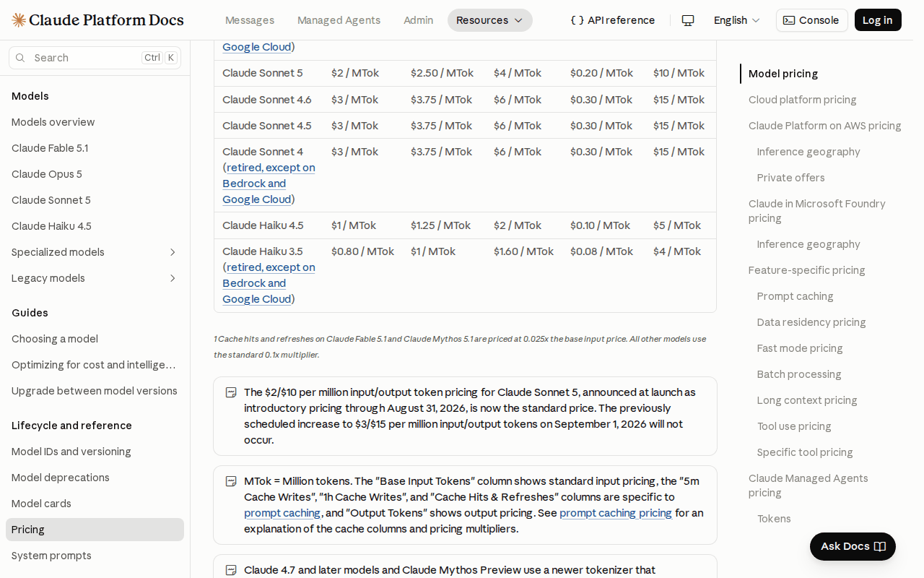
Task: Open the English language selector
Action: (x=736, y=20)
